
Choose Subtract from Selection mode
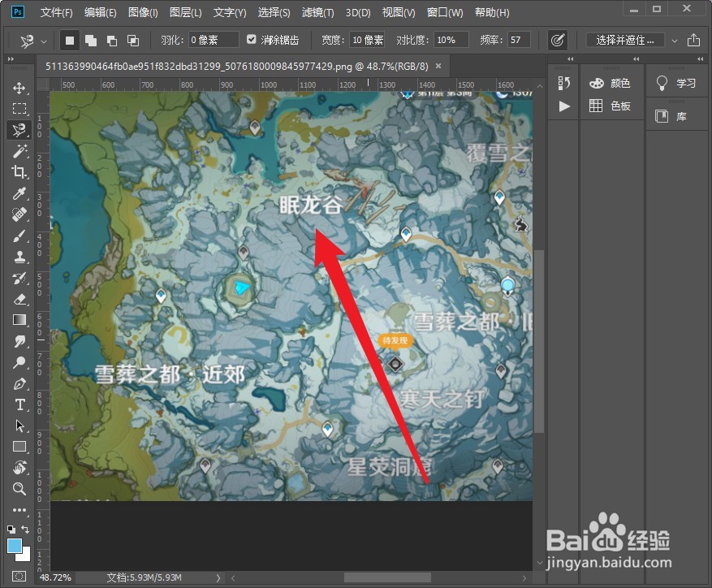(x=112, y=41)
